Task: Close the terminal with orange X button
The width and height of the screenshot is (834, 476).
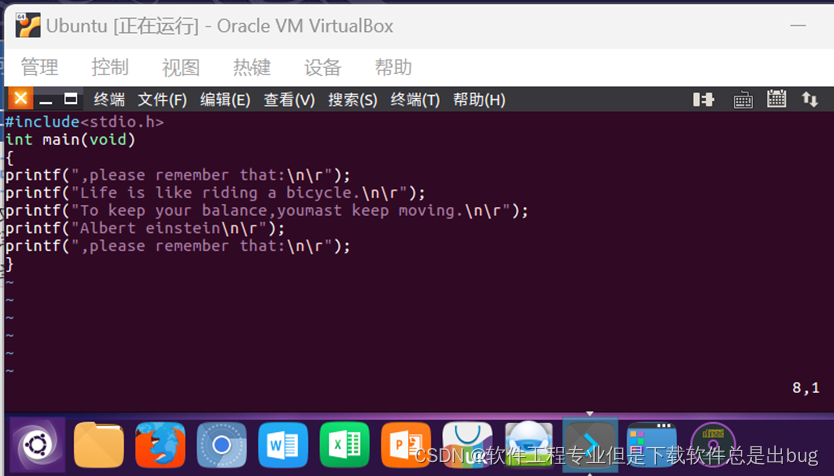Action: pyautogui.click(x=21, y=98)
